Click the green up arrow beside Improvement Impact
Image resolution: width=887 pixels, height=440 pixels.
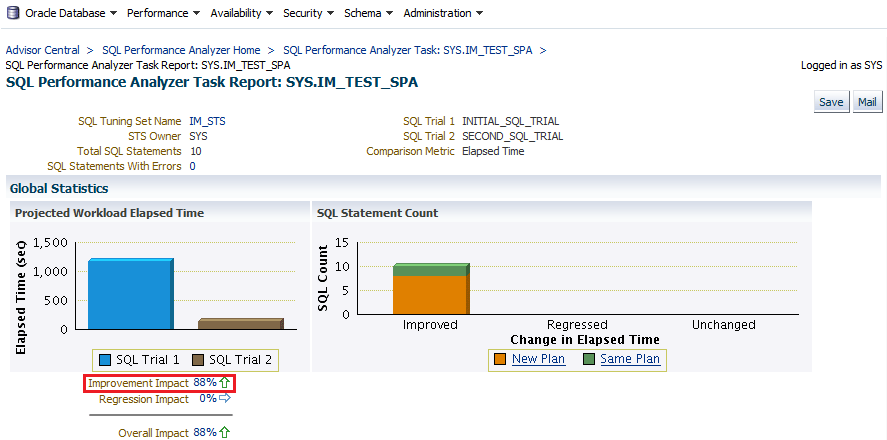pos(225,383)
